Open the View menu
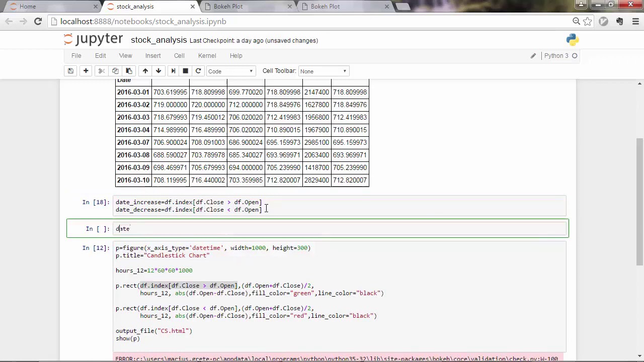This screenshot has width=644, height=362. 125,56
